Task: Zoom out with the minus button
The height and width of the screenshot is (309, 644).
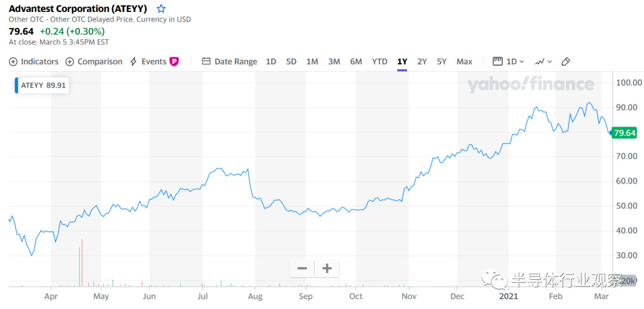Action: [x=302, y=268]
